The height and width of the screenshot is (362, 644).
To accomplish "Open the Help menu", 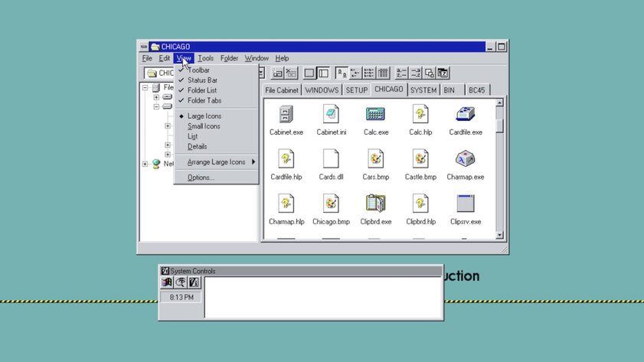I will (x=282, y=58).
